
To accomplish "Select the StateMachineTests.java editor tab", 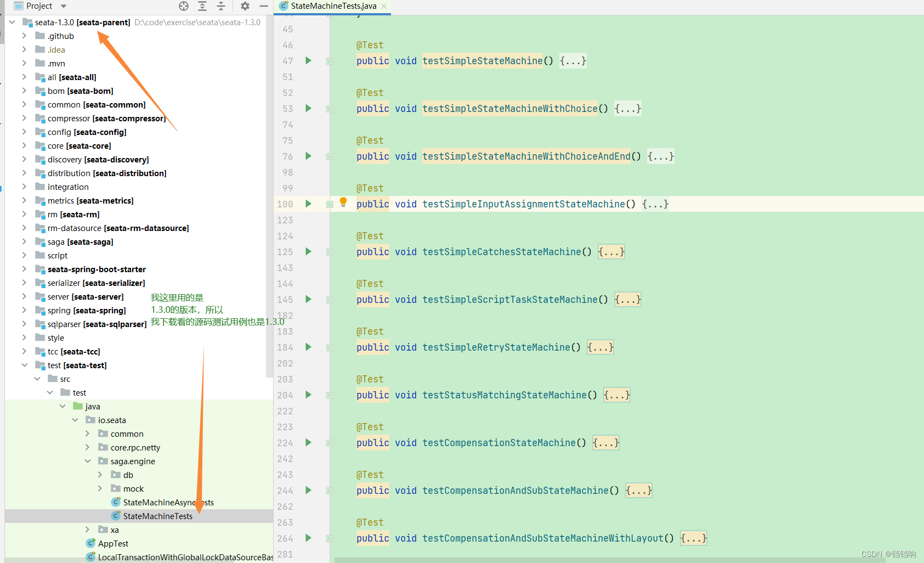I will coord(332,6).
